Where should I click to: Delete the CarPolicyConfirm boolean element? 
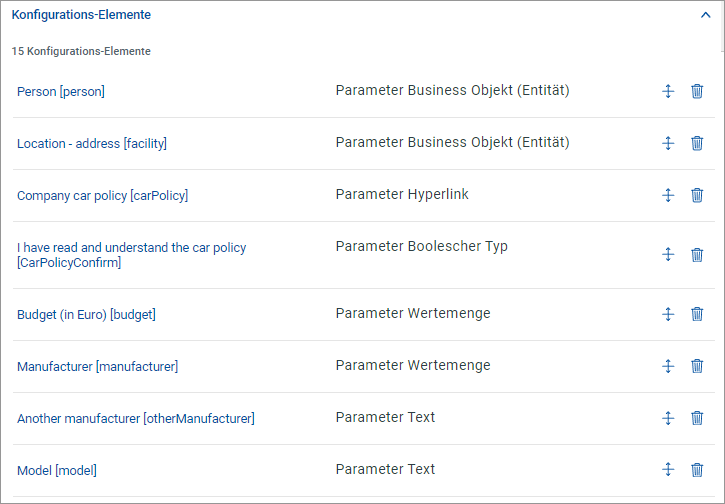[697, 255]
